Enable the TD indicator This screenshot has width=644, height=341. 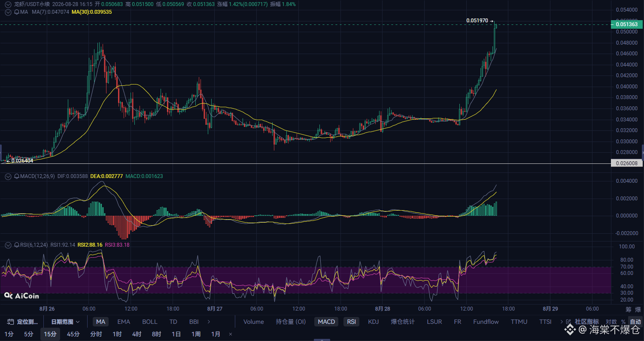pos(173,322)
